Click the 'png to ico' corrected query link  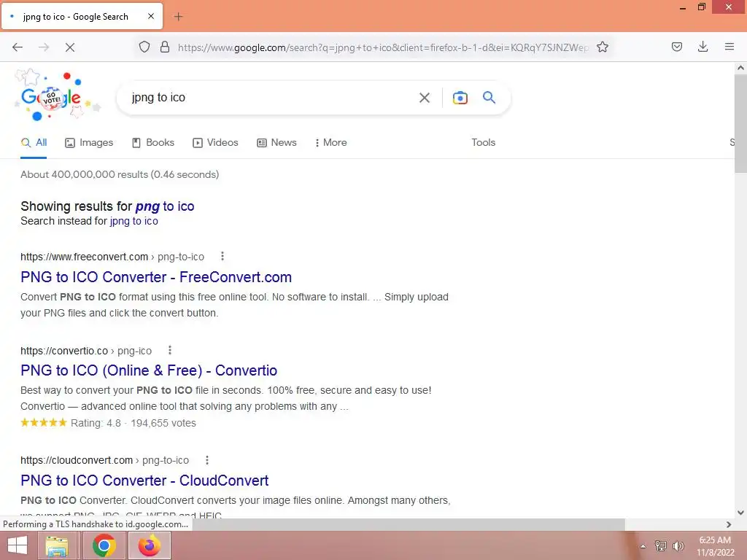(165, 206)
